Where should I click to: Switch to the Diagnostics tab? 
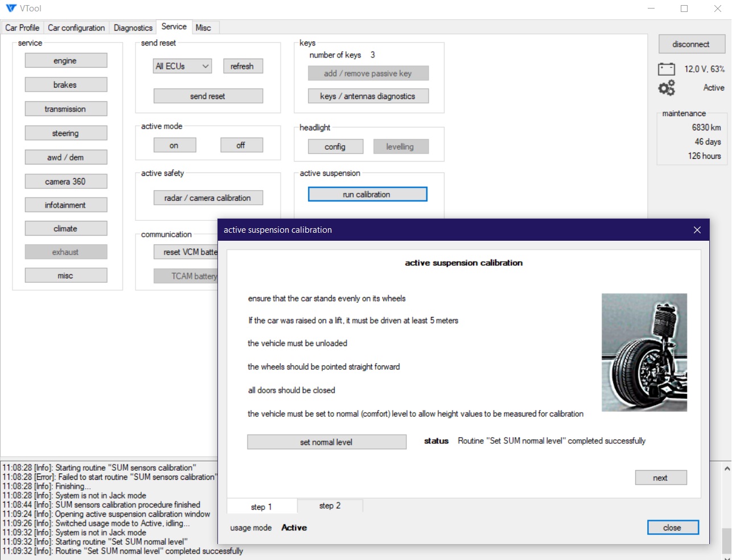click(133, 28)
